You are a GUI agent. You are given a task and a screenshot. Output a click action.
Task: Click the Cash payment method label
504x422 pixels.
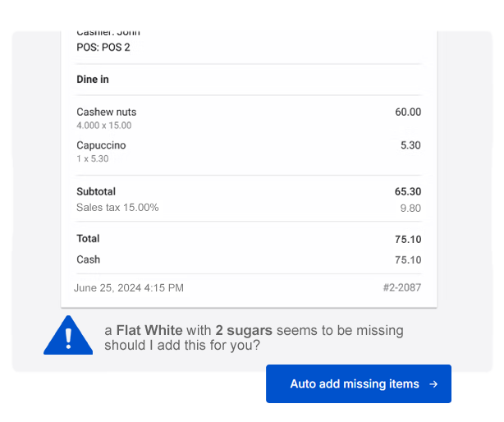88,259
